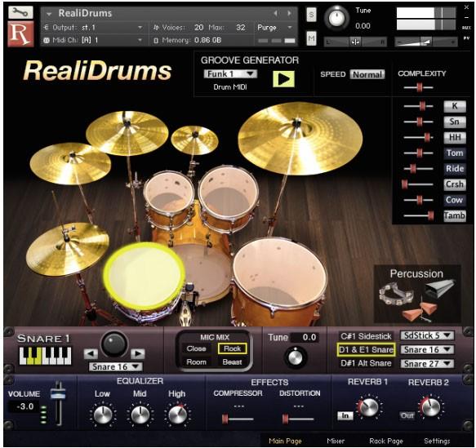Click the Normal speed button
Image resolution: width=476 pixels, height=448 pixels.
pyautogui.click(x=367, y=74)
